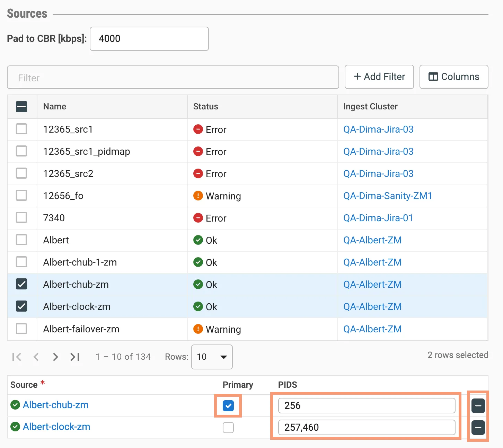Edit the PIDS field containing 257,460
503x448 pixels.
[x=367, y=428]
